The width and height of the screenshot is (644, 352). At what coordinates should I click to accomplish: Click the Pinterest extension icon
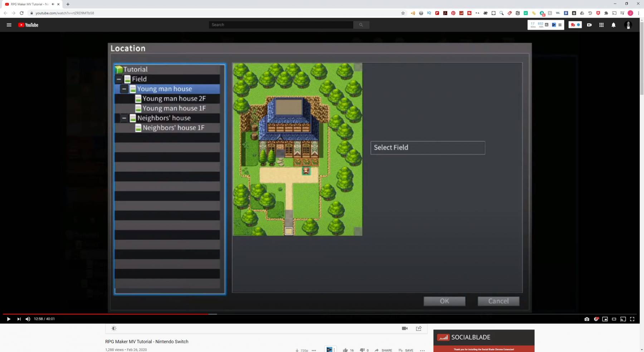click(x=453, y=13)
